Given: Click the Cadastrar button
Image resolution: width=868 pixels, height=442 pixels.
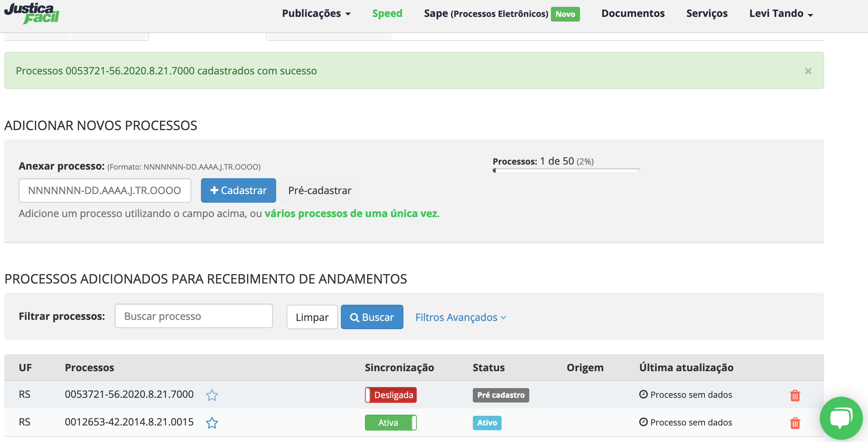Looking at the screenshot, I should [238, 190].
